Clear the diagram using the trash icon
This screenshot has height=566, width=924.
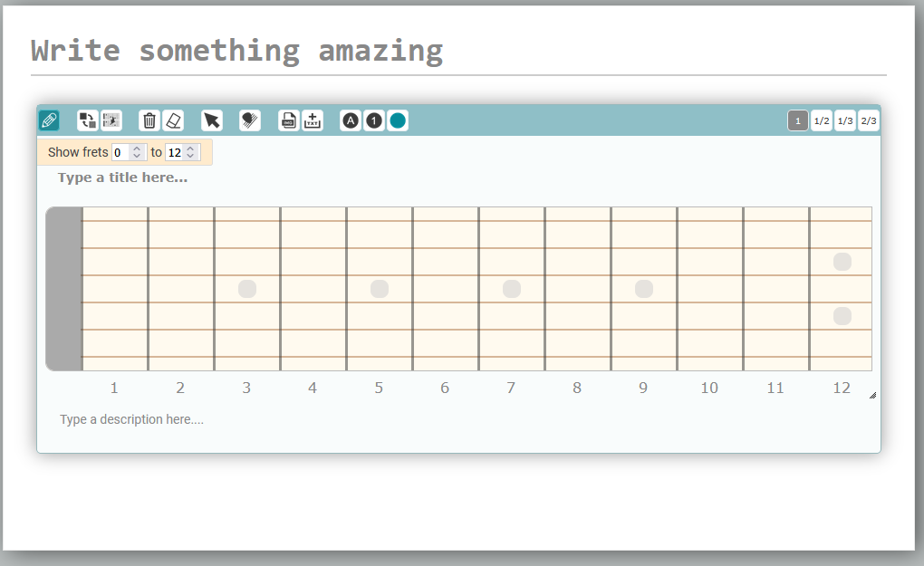coord(148,120)
